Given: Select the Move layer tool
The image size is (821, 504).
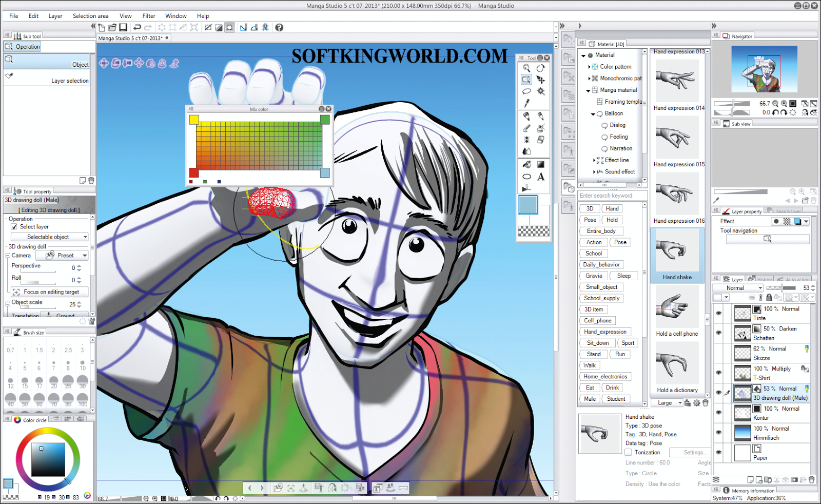Looking at the screenshot, I should [x=540, y=80].
